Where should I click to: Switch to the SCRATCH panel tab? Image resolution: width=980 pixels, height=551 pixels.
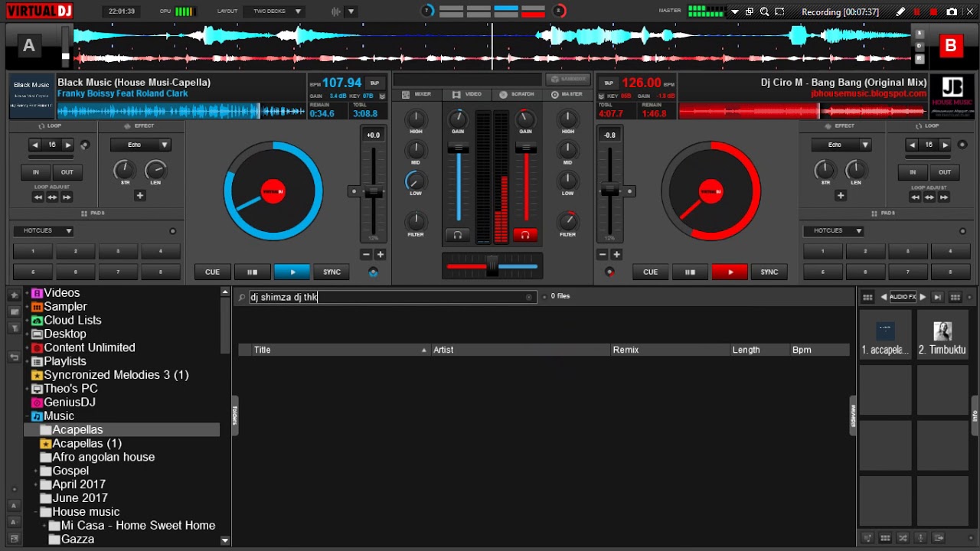517,94
